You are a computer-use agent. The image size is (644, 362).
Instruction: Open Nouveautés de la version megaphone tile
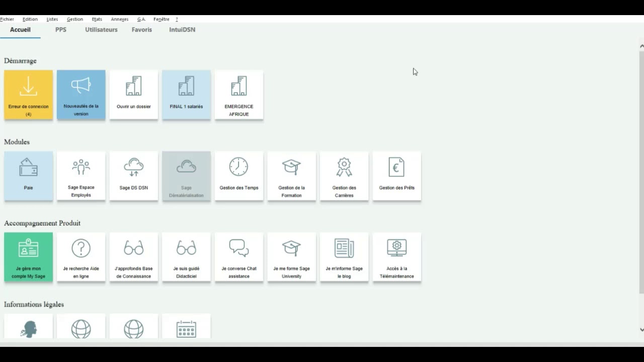point(81,95)
